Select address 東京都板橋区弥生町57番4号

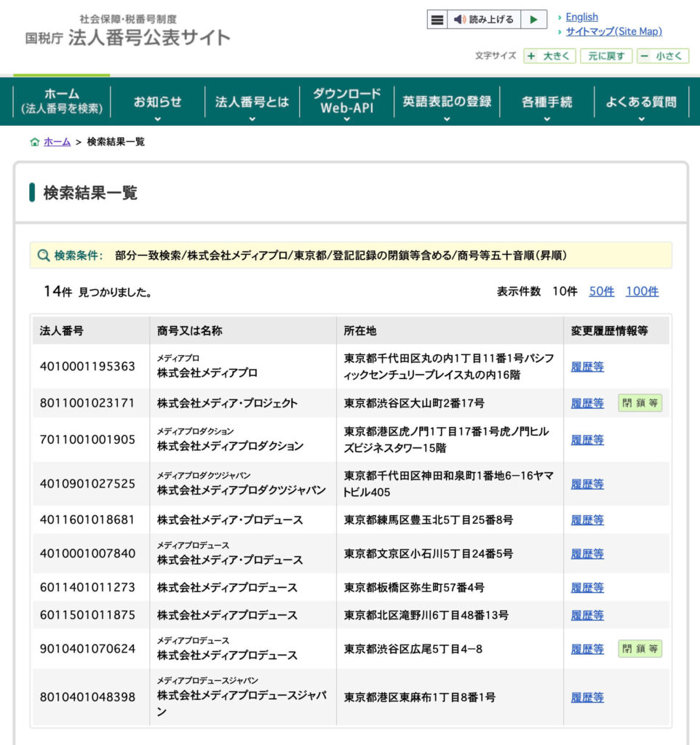coord(414,588)
